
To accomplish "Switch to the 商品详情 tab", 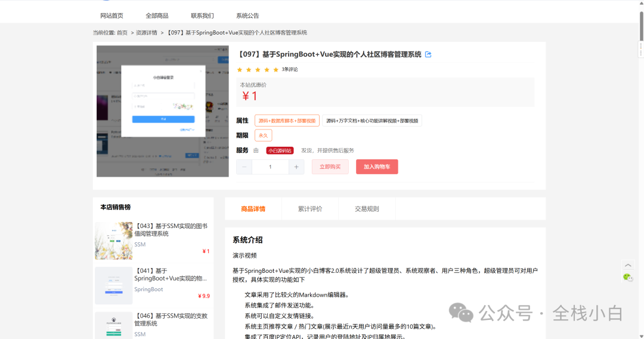I will (253, 209).
